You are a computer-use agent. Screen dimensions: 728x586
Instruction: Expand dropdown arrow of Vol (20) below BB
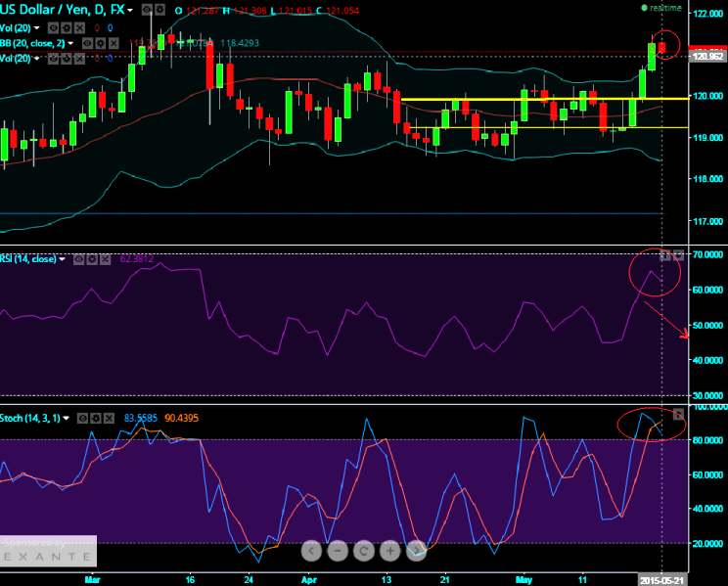click(36, 59)
